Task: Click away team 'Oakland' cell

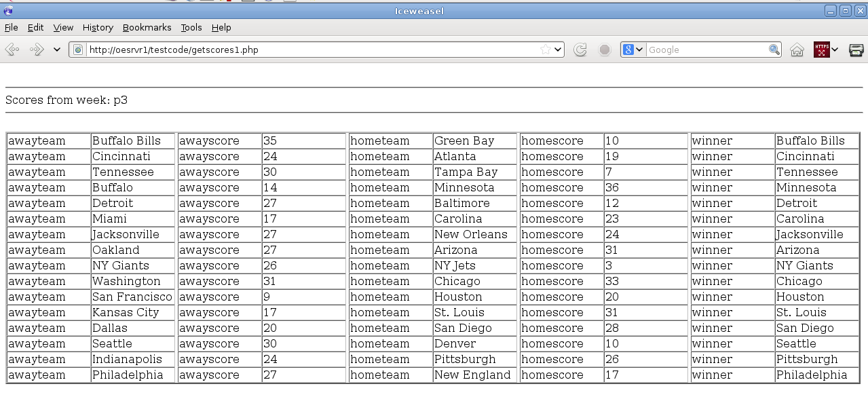Action: point(133,250)
